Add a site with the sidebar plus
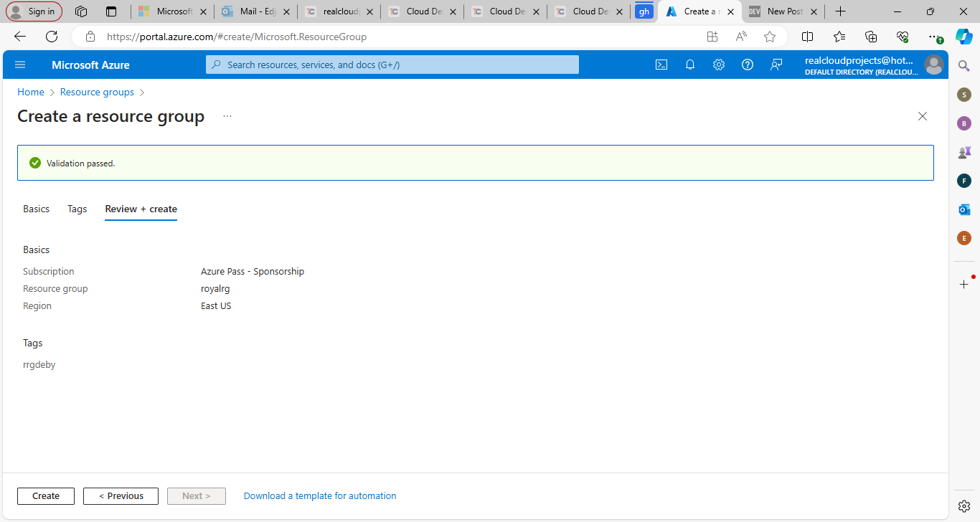Viewport: 980px width, 522px height. (x=964, y=284)
